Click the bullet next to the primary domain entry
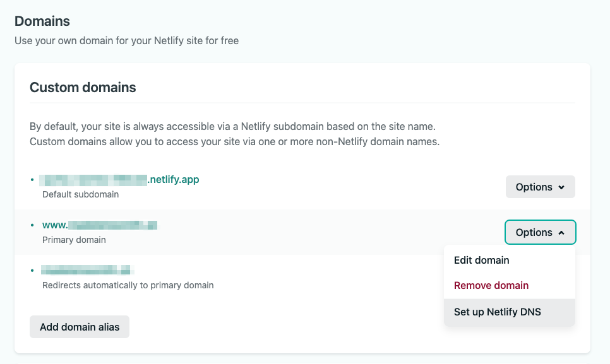The image size is (610, 364). [x=32, y=225]
